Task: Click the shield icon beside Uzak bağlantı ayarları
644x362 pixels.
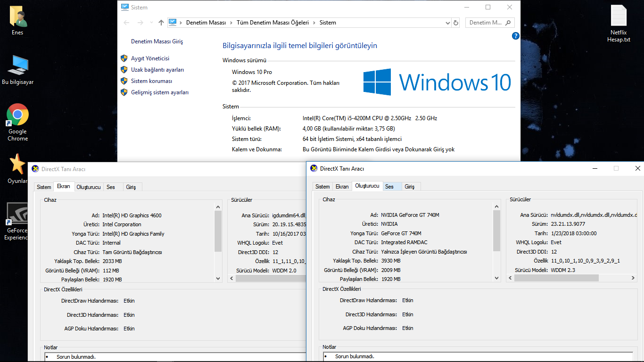Action: coord(124,70)
